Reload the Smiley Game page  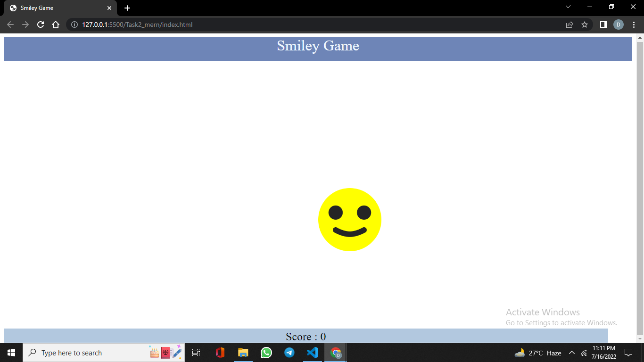(40, 25)
